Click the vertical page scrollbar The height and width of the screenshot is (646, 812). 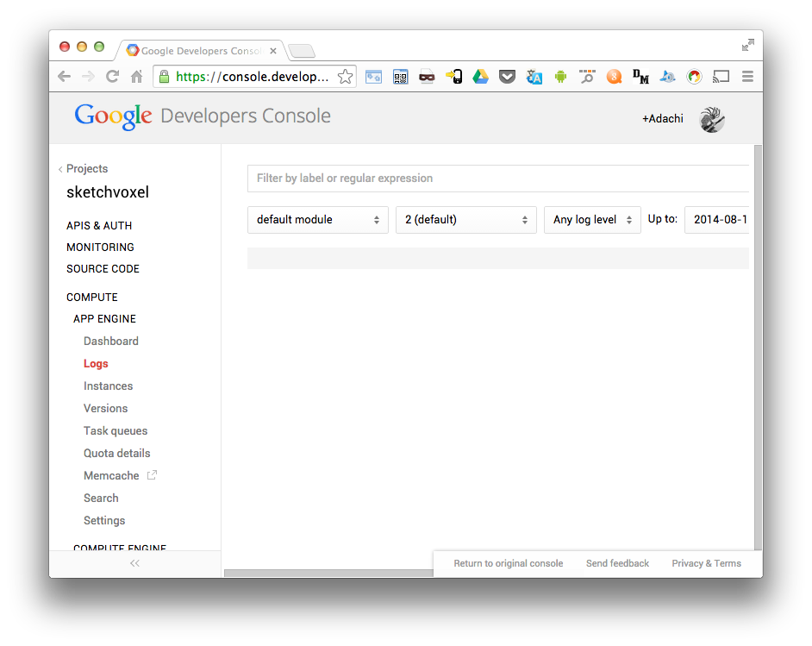click(759, 347)
